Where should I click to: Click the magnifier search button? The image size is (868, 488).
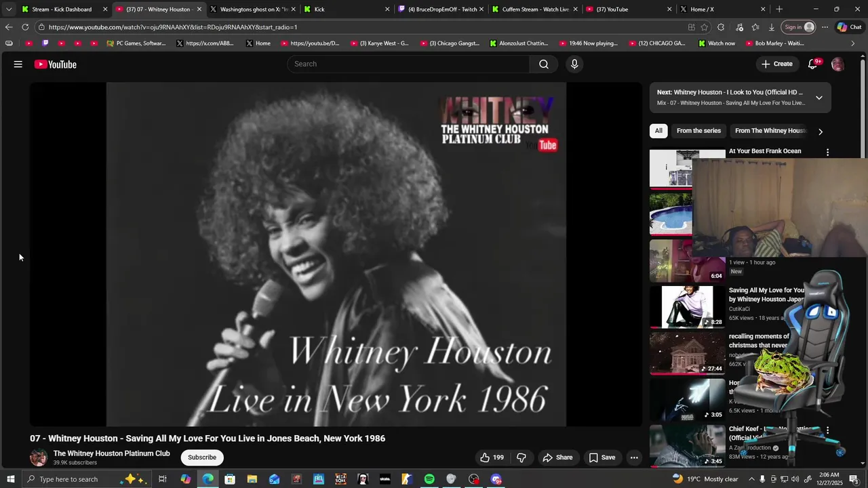[544, 64]
